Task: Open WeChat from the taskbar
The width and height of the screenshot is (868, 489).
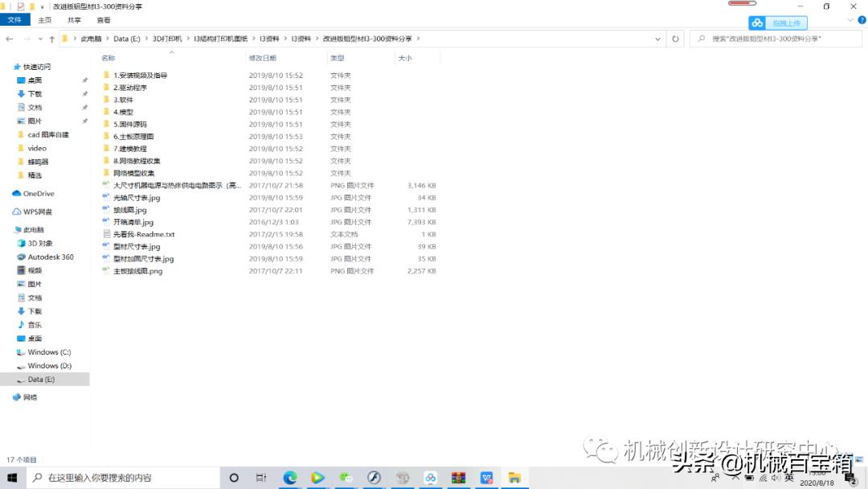Action: click(346, 477)
